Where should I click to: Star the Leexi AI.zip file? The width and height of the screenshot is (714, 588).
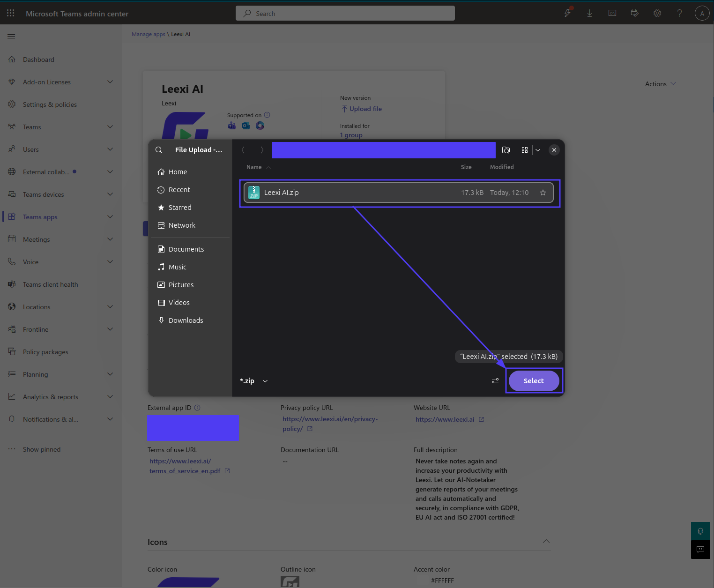543,193
